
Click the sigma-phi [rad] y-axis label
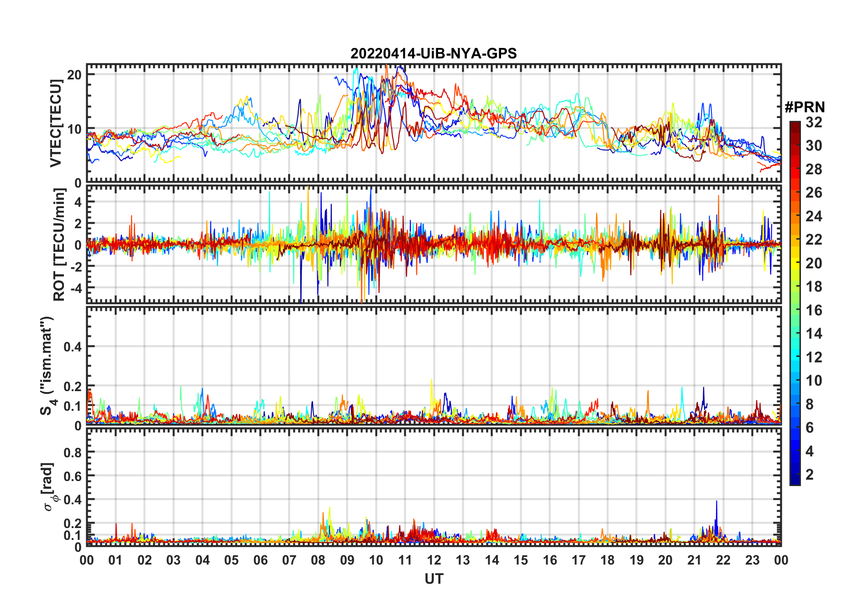(49, 487)
